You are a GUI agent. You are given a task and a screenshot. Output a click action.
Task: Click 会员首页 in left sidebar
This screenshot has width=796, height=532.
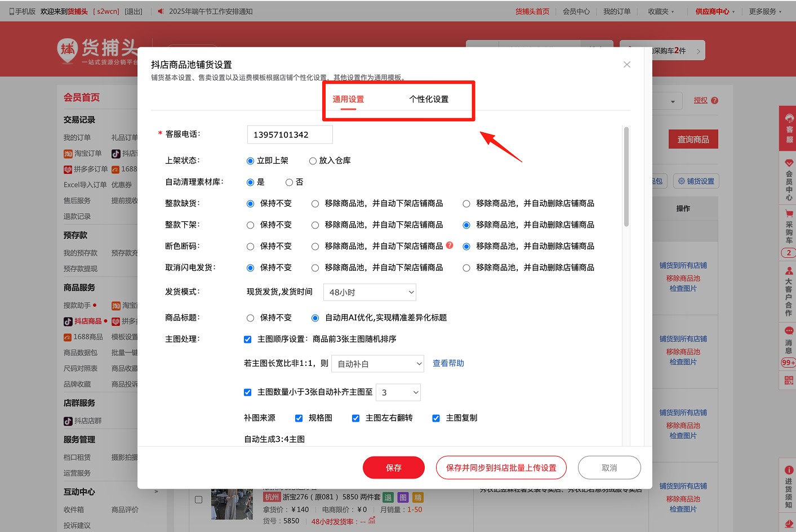point(82,97)
